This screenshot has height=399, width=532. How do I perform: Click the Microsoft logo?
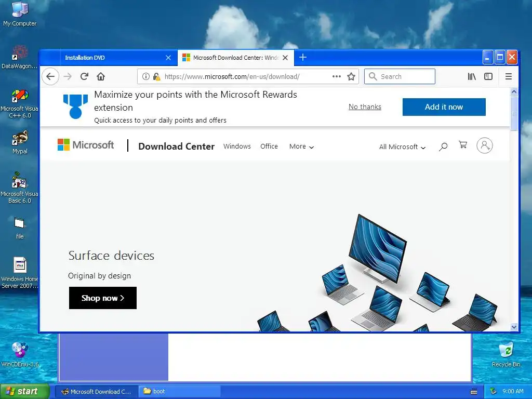tap(86, 145)
